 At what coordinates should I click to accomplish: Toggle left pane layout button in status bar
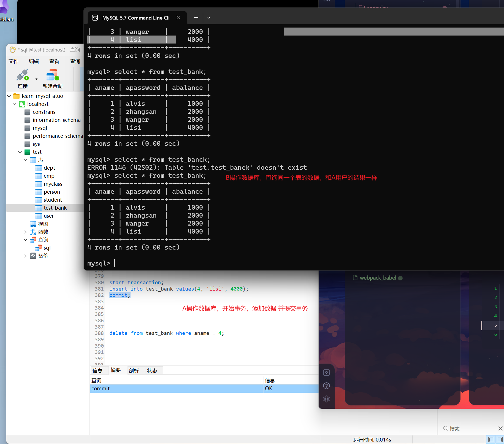tap(491, 440)
